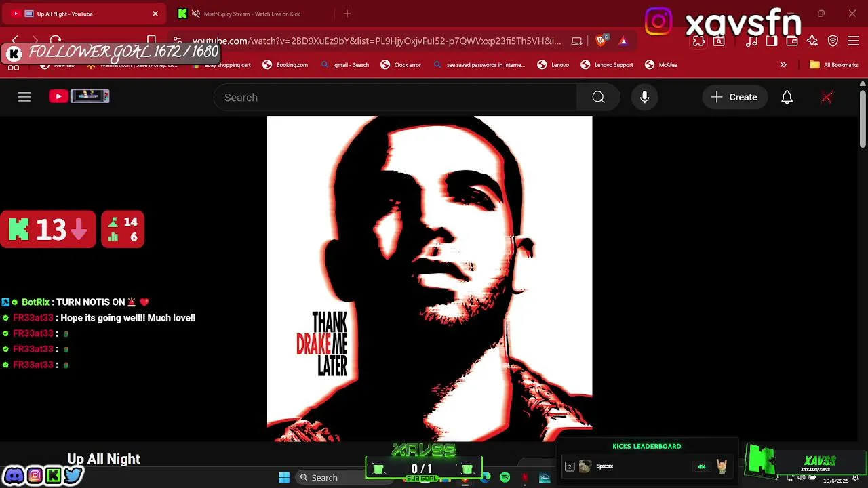Open Spotify from the taskbar

505,478
